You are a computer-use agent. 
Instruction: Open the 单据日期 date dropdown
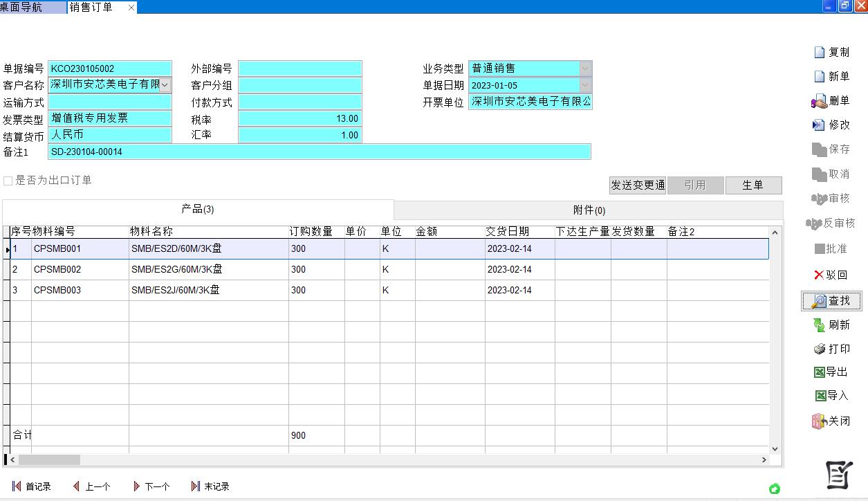pyautogui.click(x=585, y=86)
